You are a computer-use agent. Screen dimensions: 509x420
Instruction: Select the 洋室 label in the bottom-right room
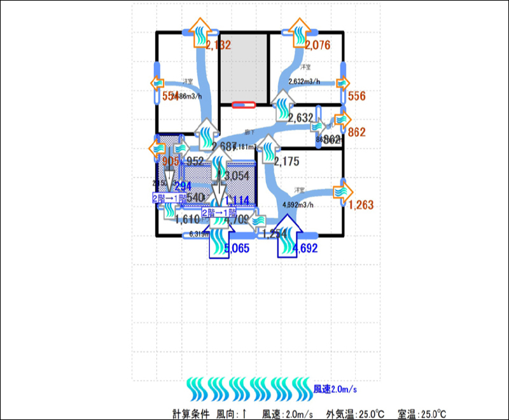[299, 190]
